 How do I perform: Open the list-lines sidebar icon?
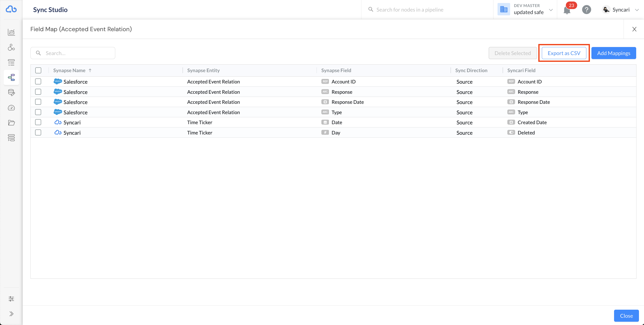point(11,62)
